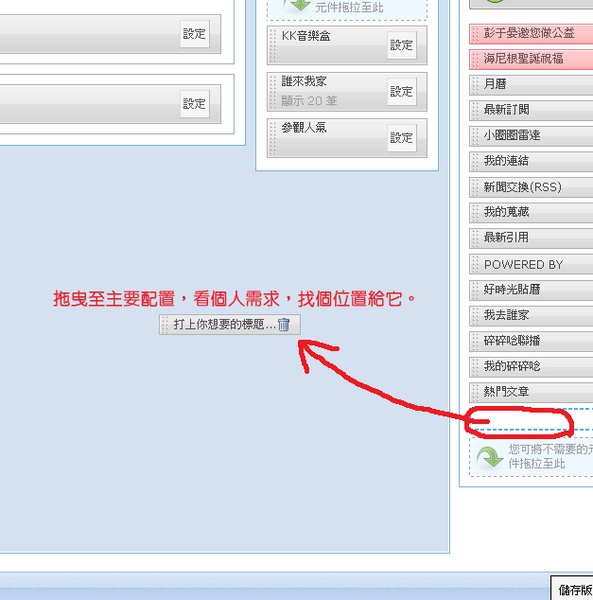Open 設定 for the 誰來我家 widget

tap(401, 91)
